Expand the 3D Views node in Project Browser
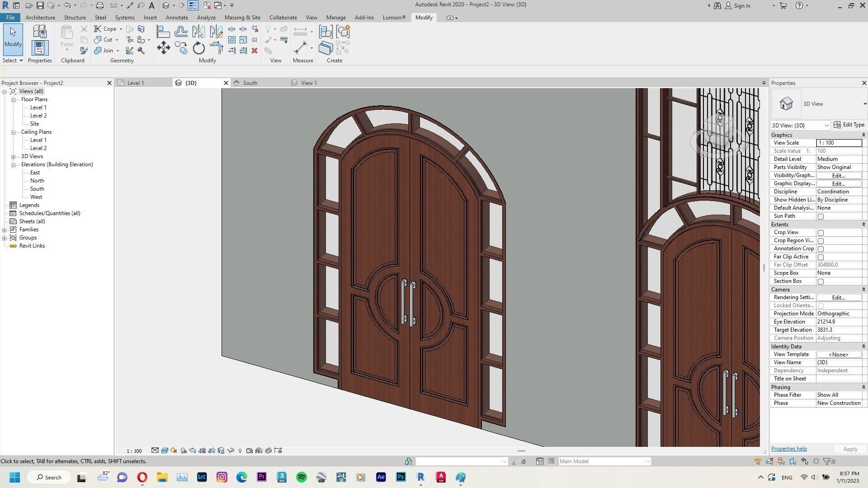 (x=13, y=156)
